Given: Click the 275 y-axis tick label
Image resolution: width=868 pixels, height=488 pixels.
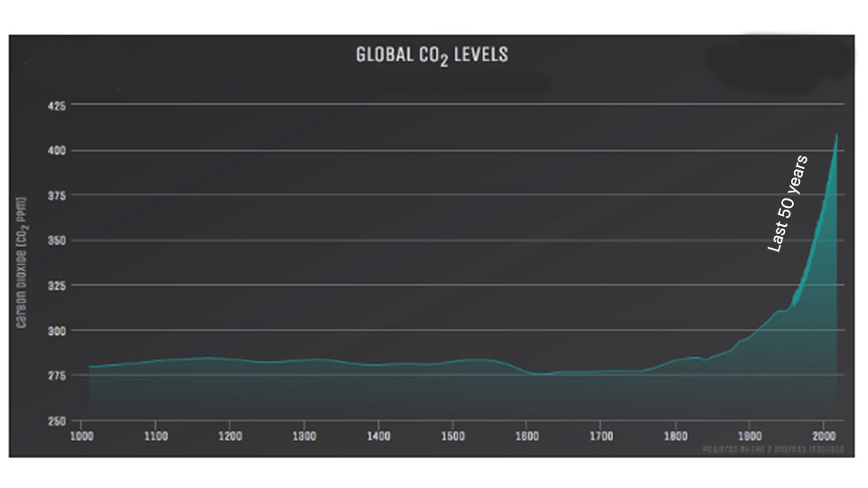Looking at the screenshot, I should [x=56, y=376].
